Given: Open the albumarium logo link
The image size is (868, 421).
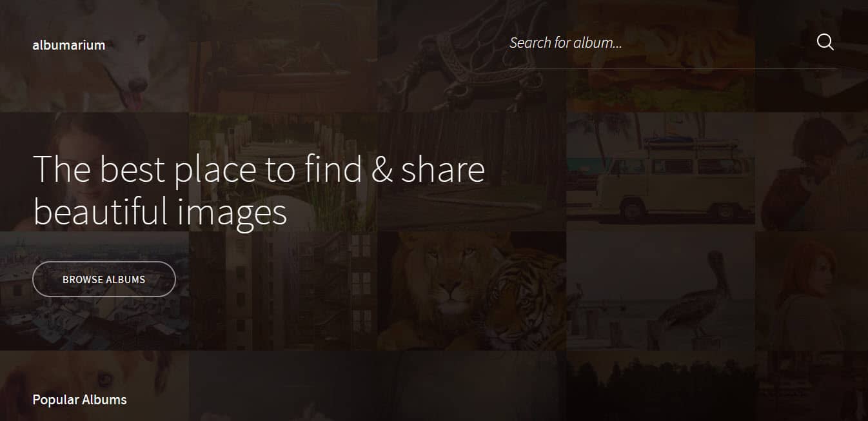Looking at the screenshot, I should [x=69, y=45].
